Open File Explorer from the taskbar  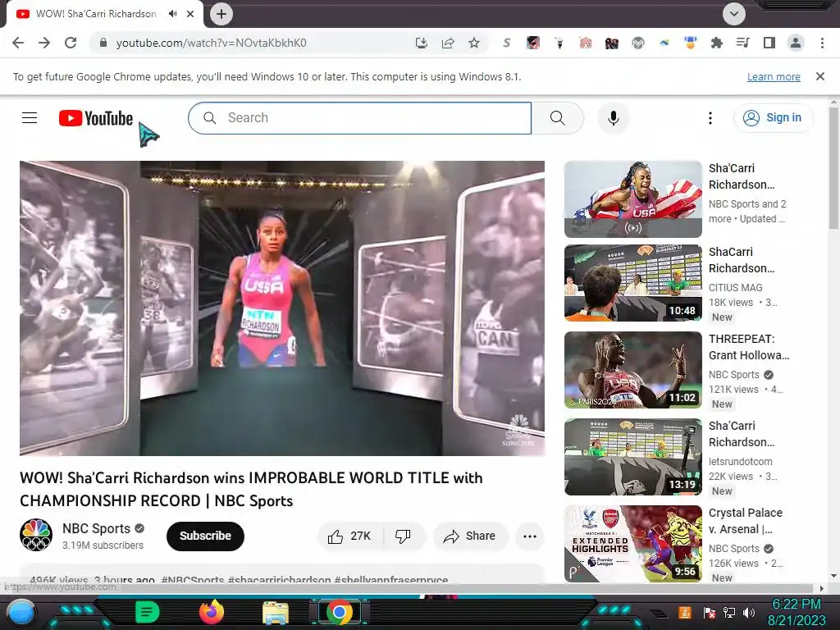[276, 612]
